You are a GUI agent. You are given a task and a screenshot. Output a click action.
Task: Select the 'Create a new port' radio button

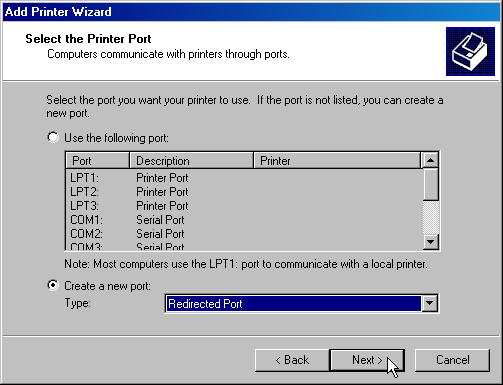point(53,285)
